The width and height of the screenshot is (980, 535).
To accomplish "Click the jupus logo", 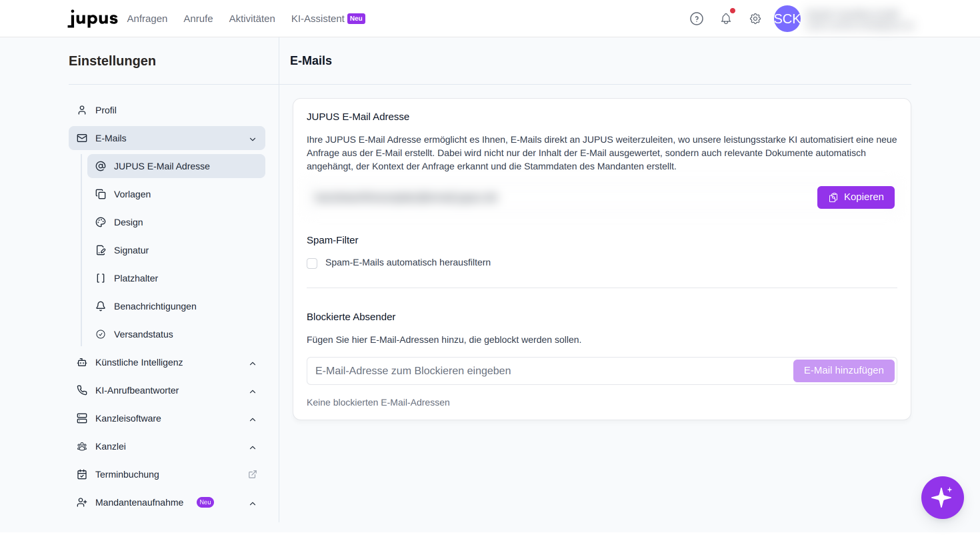I will coord(93,19).
